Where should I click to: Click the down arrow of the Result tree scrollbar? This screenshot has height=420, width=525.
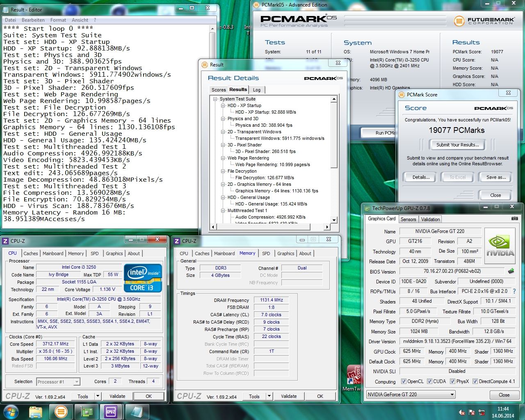[x=334, y=220]
